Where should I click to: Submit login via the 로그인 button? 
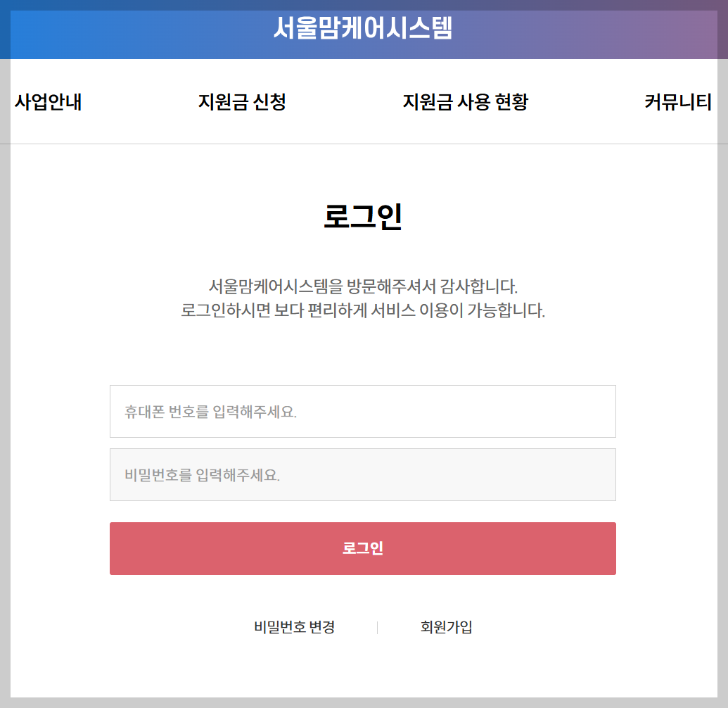pyautogui.click(x=363, y=548)
